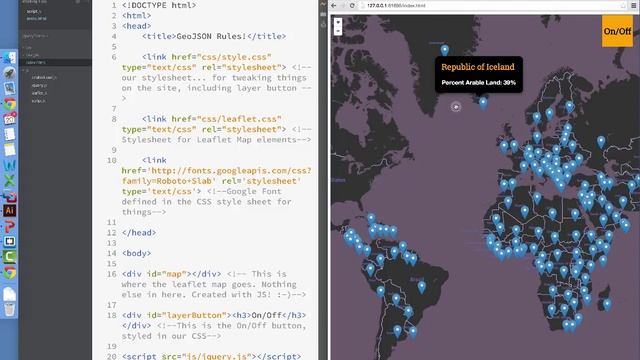The width and height of the screenshot is (640, 360).
Task: Start Brackets Live Preview lightning icon
Action: [323, 4]
